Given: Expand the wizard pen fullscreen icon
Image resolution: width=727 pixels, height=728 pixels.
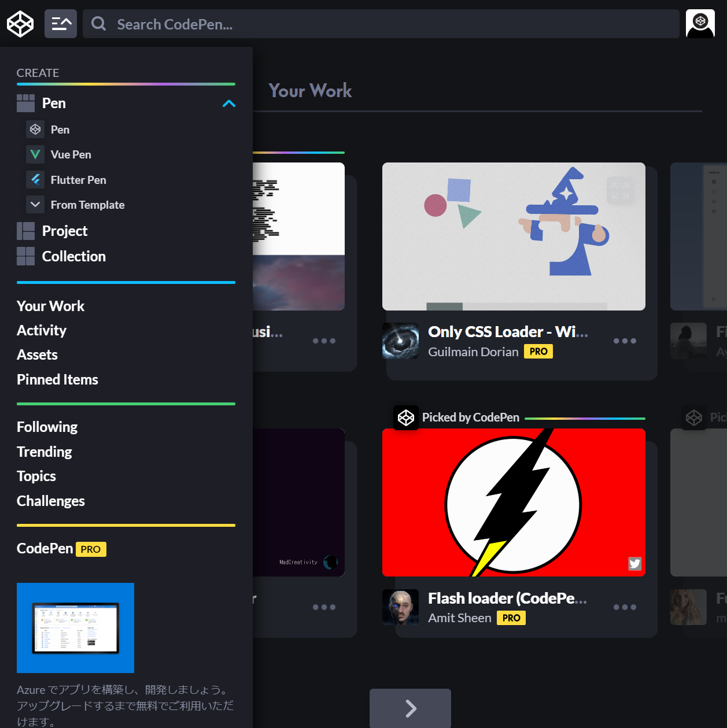Looking at the screenshot, I should click(x=620, y=190).
